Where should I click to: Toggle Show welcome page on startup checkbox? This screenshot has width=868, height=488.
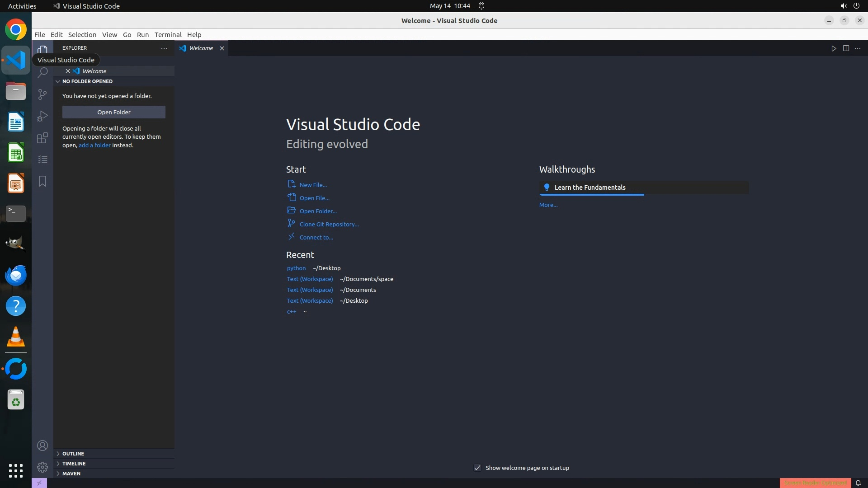(477, 468)
